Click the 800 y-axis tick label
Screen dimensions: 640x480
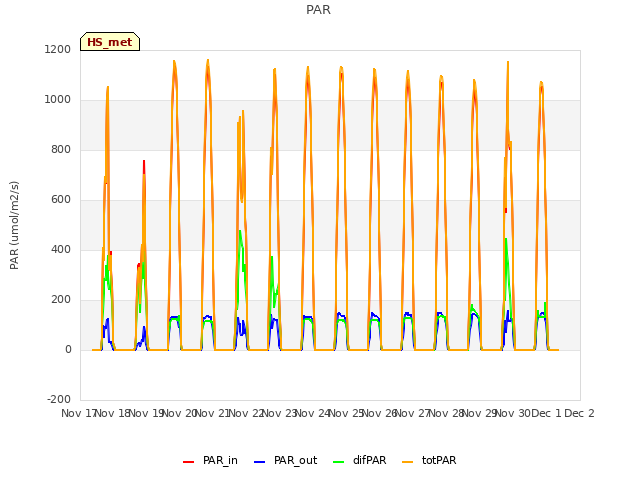(x=61, y=149)
